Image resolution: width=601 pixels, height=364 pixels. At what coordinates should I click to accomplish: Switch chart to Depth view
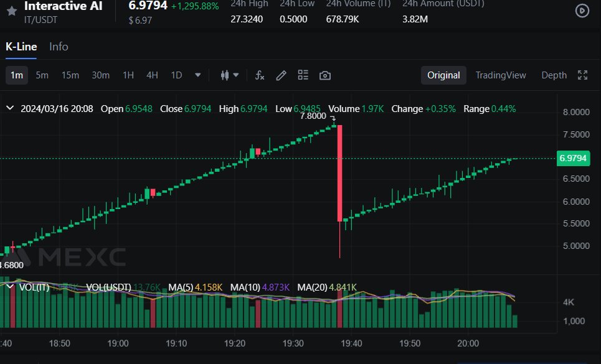click(x=554, y=75)
